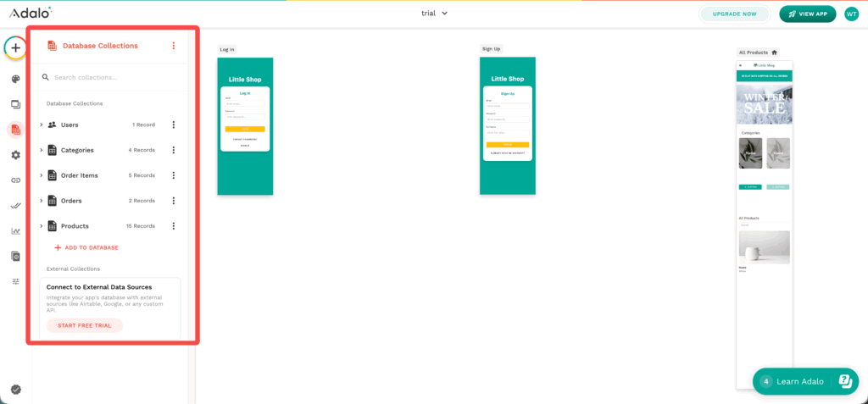This screenshot has width=868, height=404.
Task: Open the Analytics chart icon
Action: tap(15, 230)
